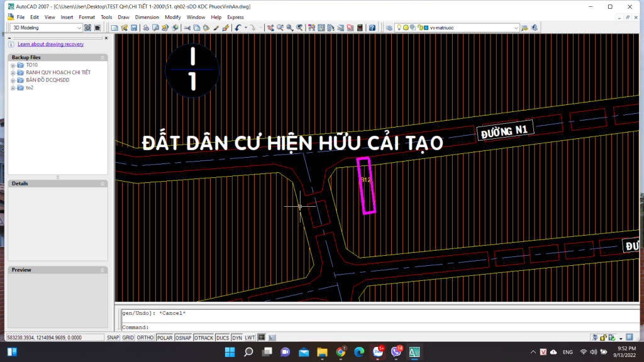
Task: Expand the to2 backup folder
Action: 13,88
